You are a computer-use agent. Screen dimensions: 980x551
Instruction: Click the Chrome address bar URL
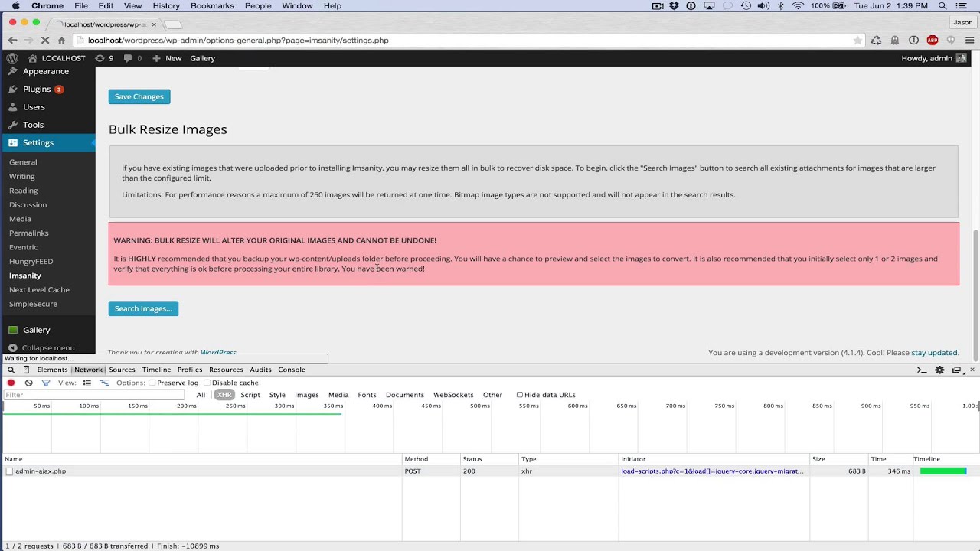click(238, 41)
